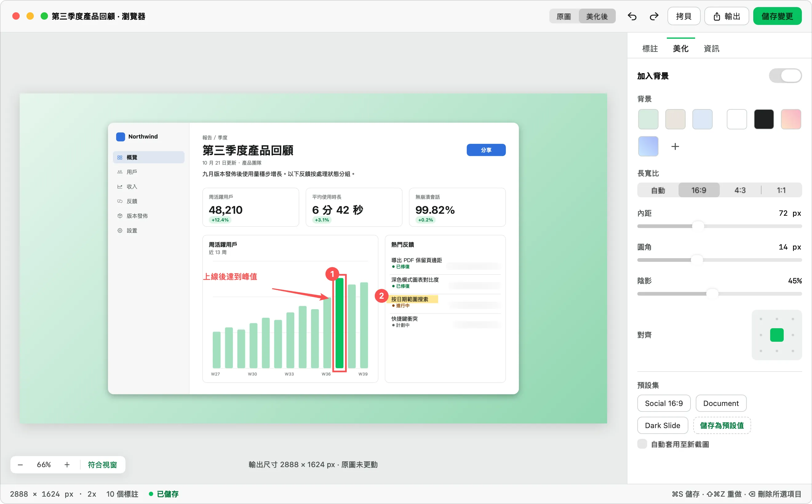
Task: Click 符合視窗 fit-to-window button
Action: pyautogui.click(x=102, y=465)
